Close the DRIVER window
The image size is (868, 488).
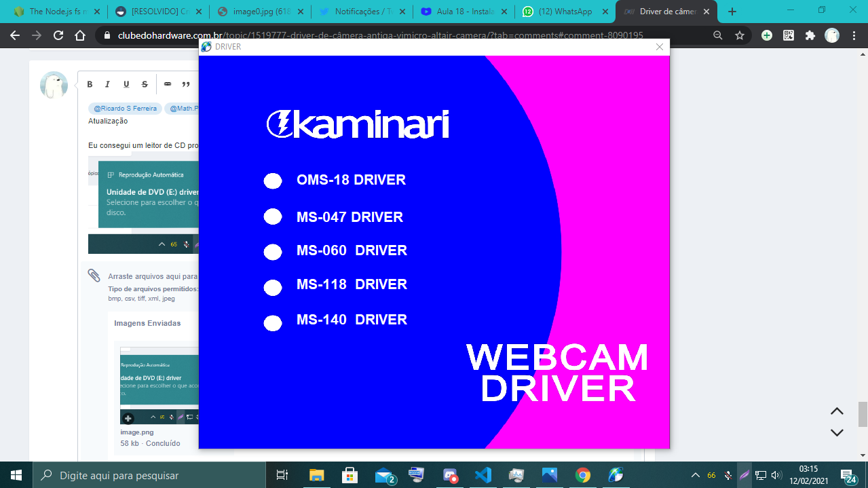(660, 47)
